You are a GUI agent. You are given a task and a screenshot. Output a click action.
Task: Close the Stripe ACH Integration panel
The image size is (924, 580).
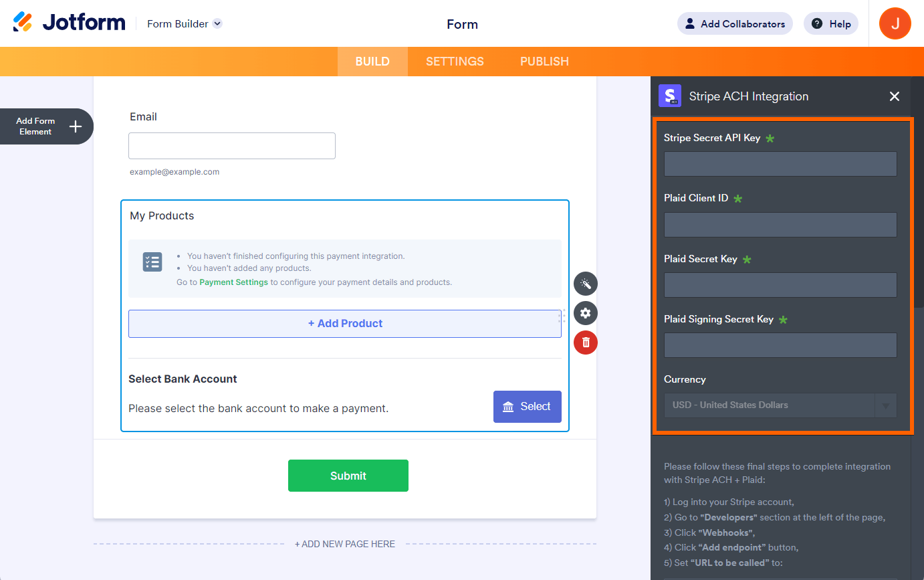(895, 96)
